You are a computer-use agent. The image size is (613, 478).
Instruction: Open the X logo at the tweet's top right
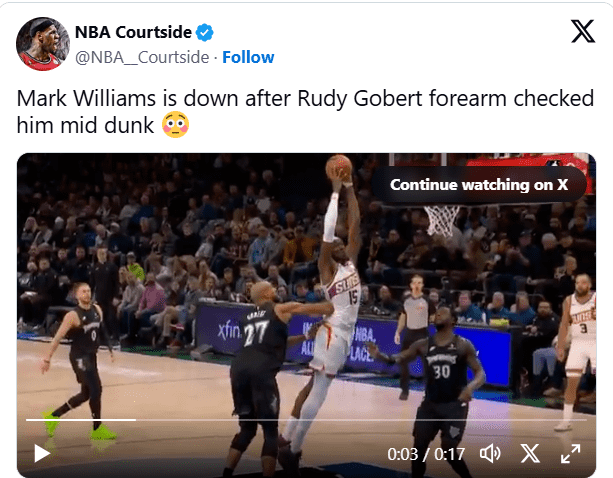tap(583, 31)
